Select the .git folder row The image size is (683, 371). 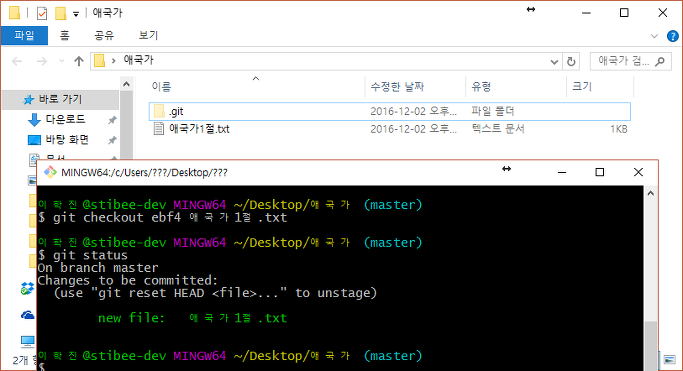[389, 111]
